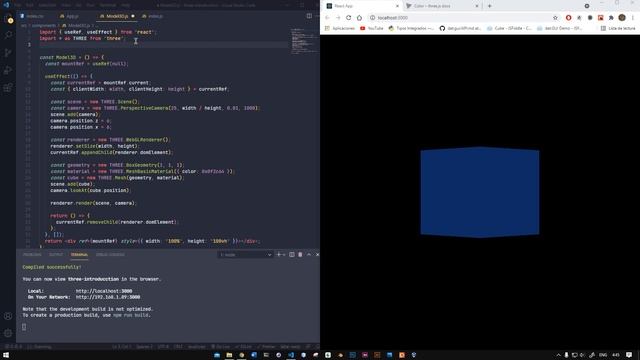Open the Source Control view in activity bar
640x360 pixels.
[9, 53]
